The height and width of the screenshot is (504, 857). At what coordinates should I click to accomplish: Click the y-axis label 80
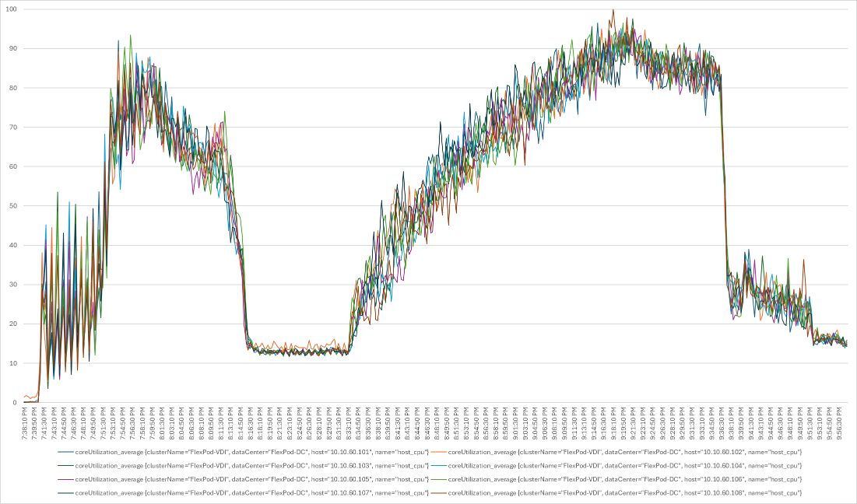click(x=12, y=88)
